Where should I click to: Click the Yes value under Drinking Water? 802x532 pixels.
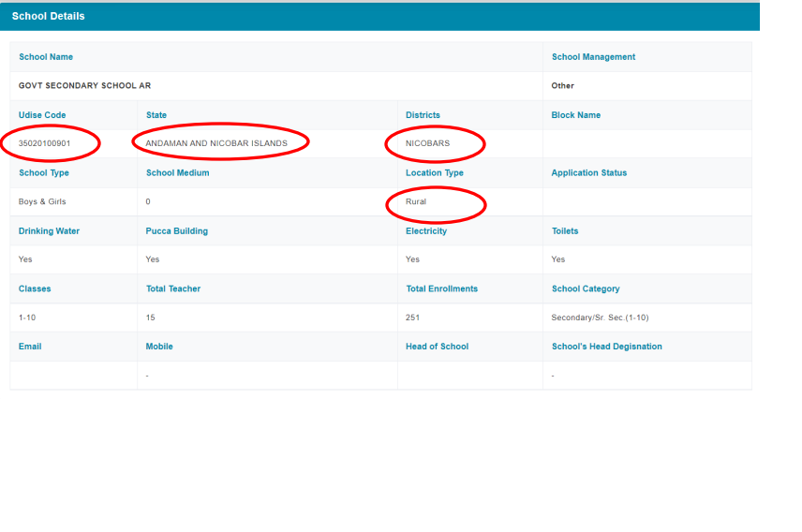pos(25,259)
